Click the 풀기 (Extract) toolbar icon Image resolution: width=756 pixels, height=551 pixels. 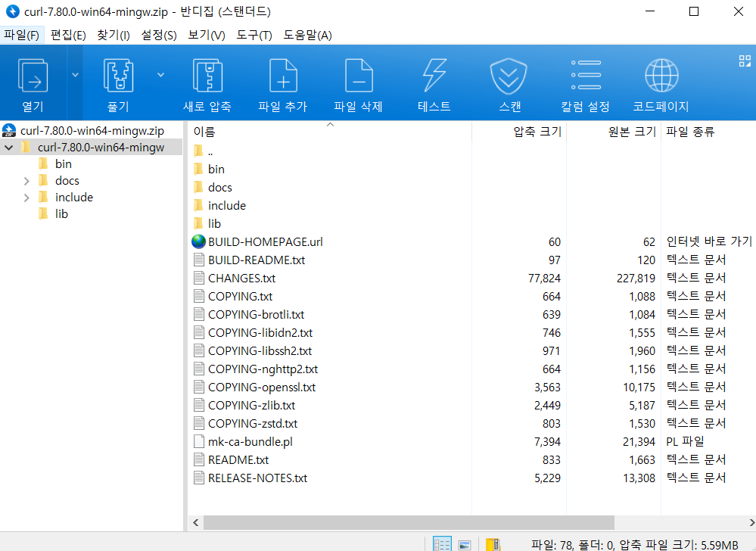coord(118,76)
